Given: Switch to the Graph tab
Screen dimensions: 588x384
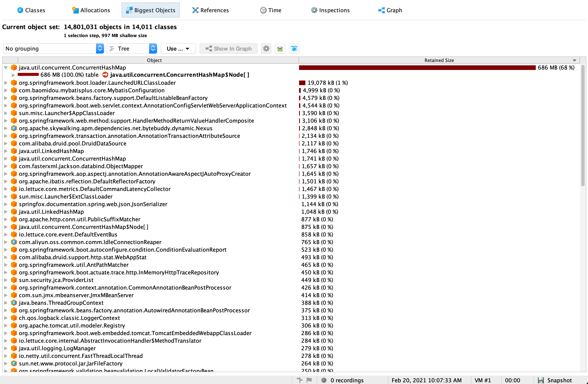Looking at the screenshot, I should 390,10.
